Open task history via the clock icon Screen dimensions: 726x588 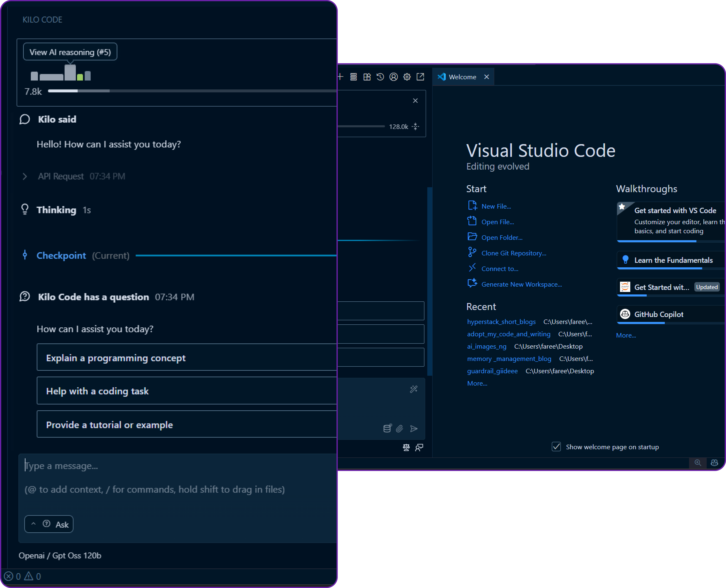380,77
